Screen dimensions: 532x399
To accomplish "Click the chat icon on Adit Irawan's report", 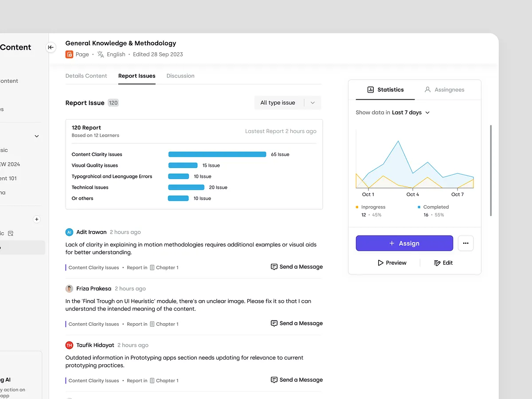I will pos(274,266).
